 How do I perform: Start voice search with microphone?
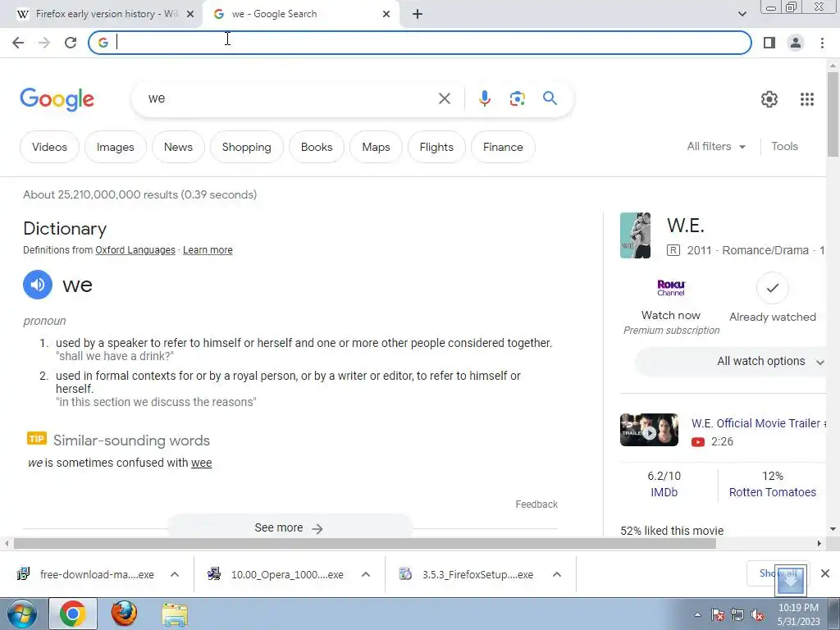click(484, 98)
